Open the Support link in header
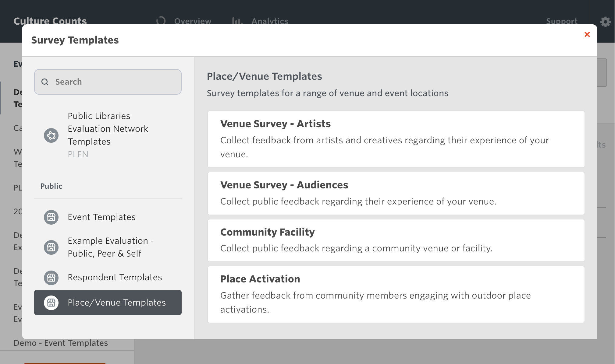The width and height of the screenshot is (615, 364). pyautogui.click(x=561, y=21)
